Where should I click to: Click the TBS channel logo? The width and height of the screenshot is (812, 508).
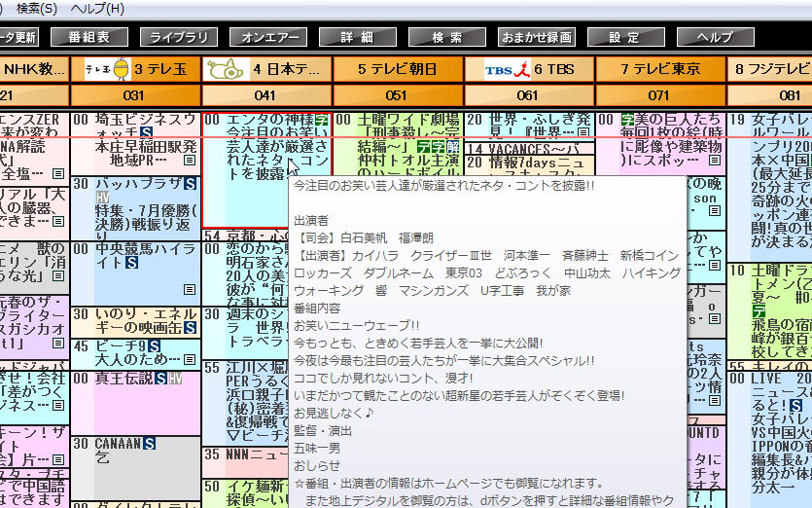(508, 69)
